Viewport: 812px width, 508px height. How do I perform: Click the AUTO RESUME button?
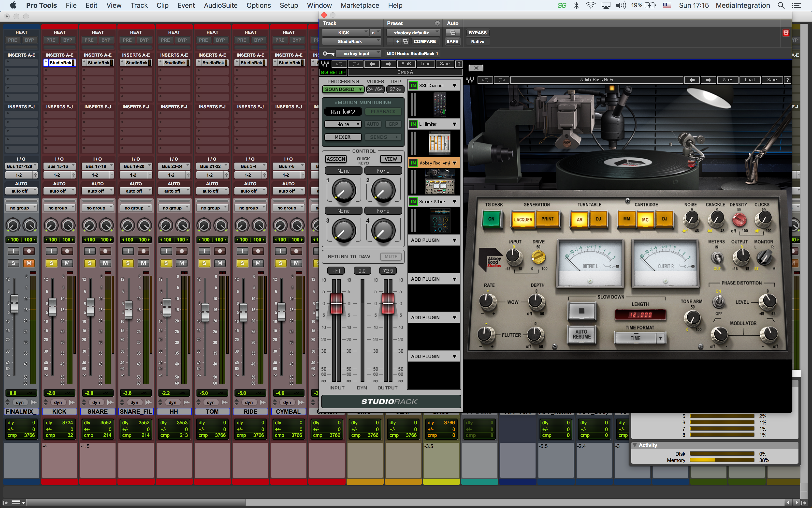click(581, 334)
